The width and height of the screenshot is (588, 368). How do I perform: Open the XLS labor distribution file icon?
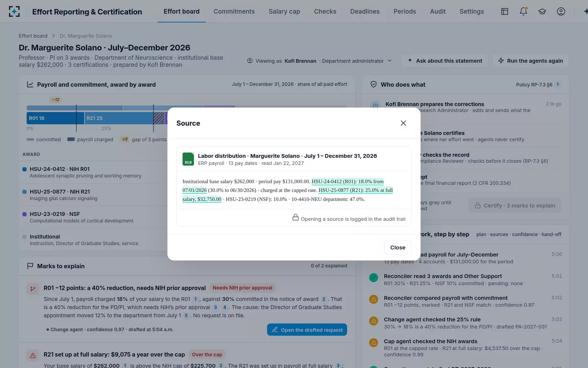[x=188, y=159]
